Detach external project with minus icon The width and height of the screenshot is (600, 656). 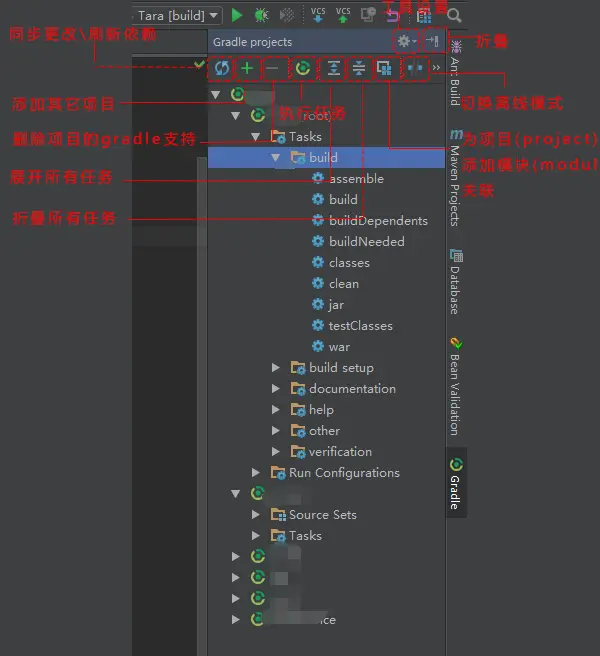coord(272,68)
